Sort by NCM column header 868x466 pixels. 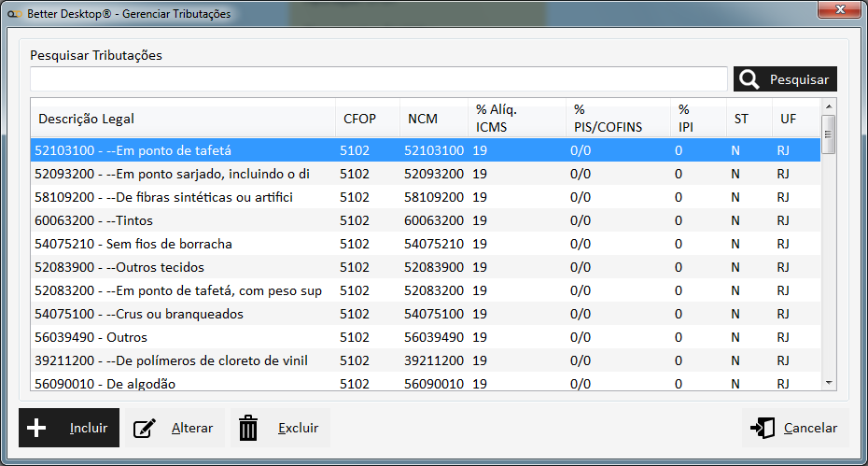coord(423,119)
